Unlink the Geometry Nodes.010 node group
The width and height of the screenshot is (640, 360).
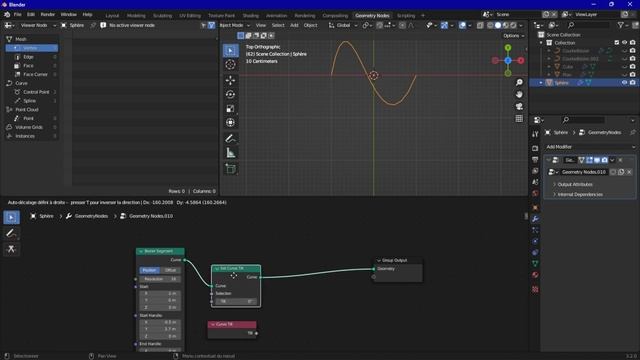[629, 172]
